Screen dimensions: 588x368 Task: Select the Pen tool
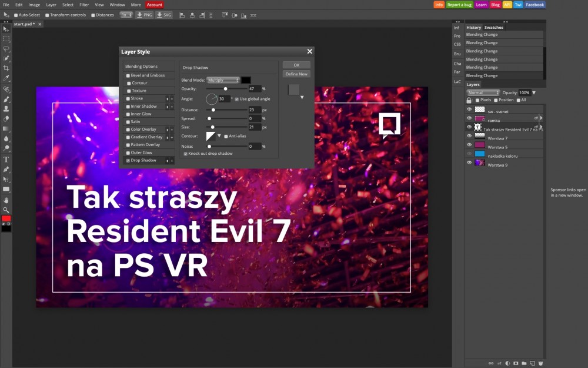6,170
